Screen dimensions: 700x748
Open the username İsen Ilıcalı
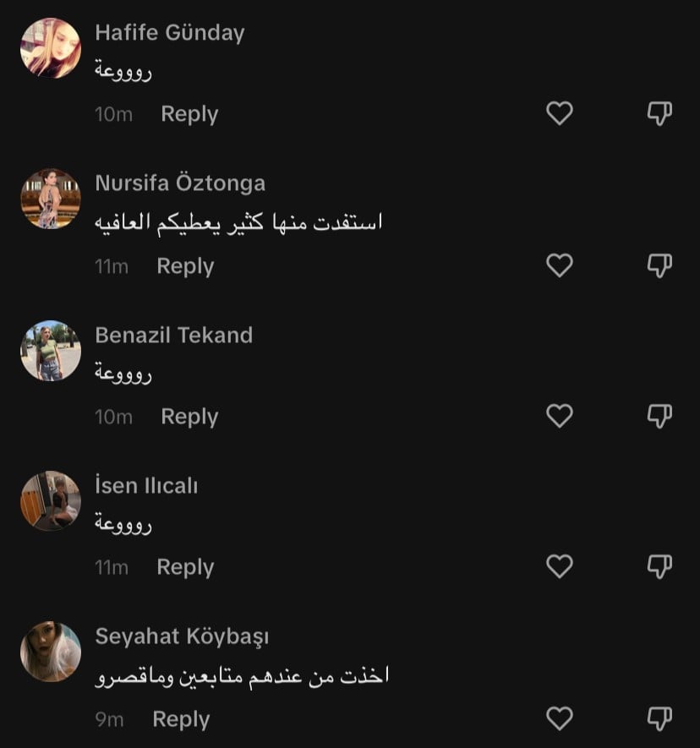point(146,486)
